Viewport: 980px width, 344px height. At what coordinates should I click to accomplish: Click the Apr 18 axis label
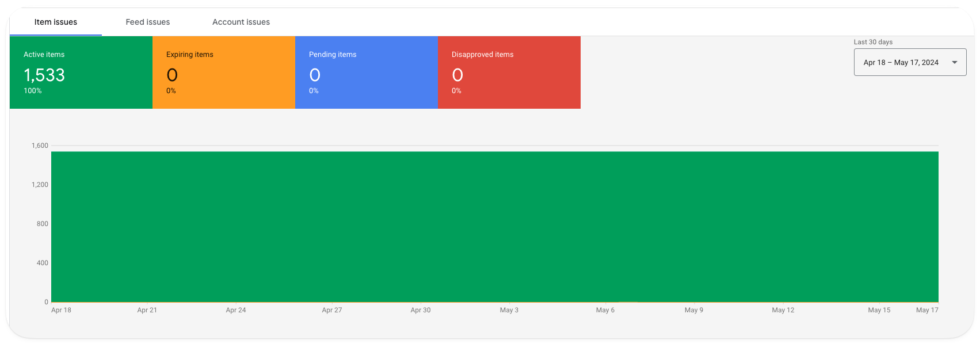pos(61,310)
